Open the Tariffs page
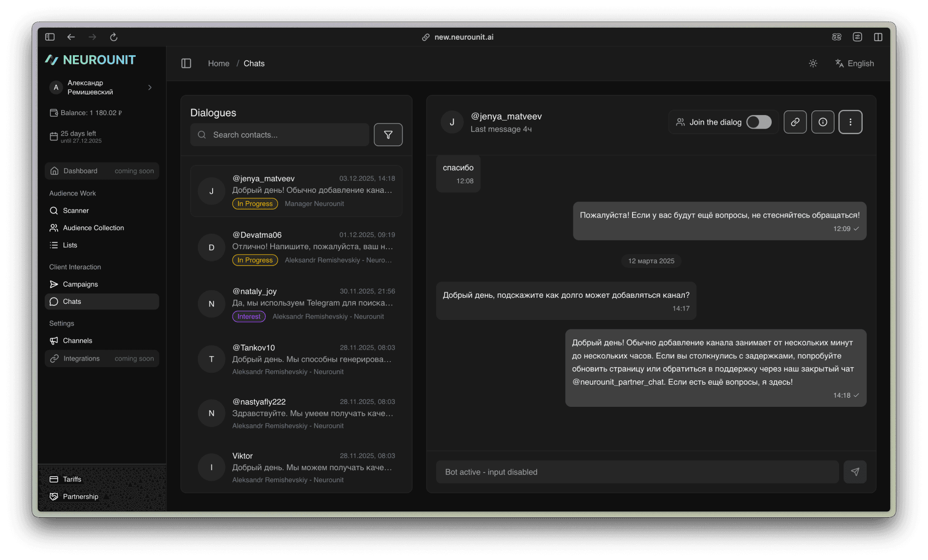 pos(71,479)
